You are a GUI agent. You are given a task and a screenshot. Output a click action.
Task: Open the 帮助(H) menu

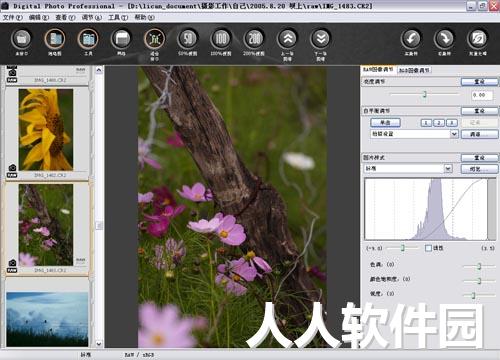(144, 17)
